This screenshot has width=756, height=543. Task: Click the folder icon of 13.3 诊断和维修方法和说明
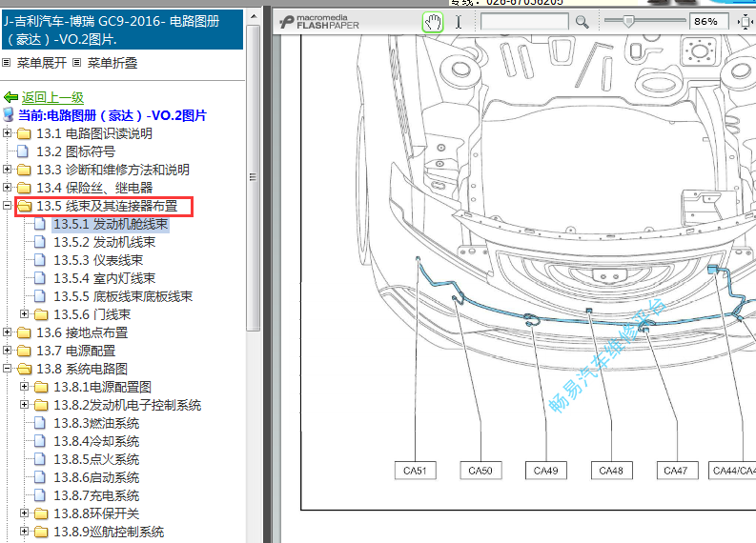pos(24,170)
